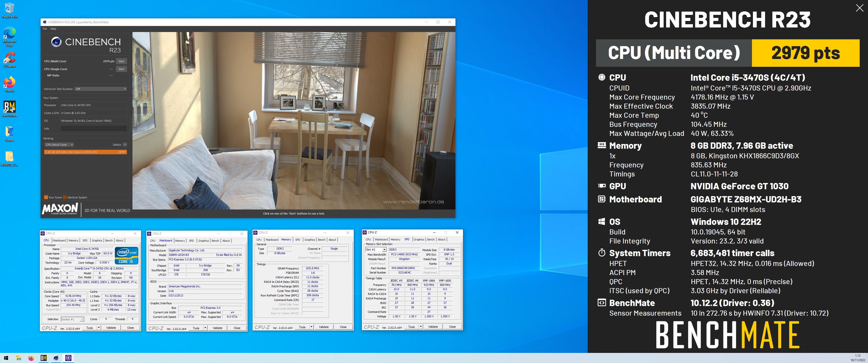Select the ranking row for Intel Core i5-3470S CPU
This screenshot has width=868, height=363.
[x=86, y=152]
